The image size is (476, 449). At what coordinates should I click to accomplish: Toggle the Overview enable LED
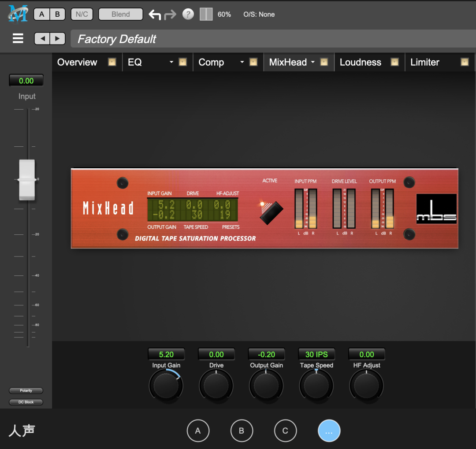click(112, 62)
